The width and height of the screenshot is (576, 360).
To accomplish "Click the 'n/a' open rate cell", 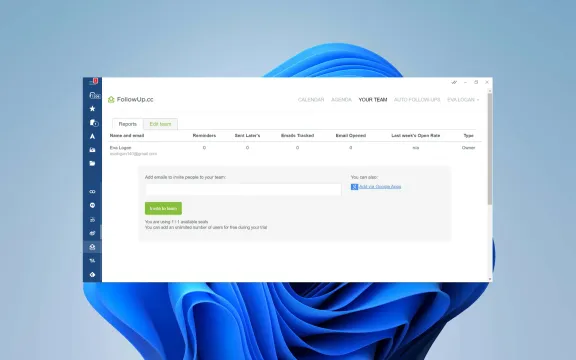I will [415, 148].
